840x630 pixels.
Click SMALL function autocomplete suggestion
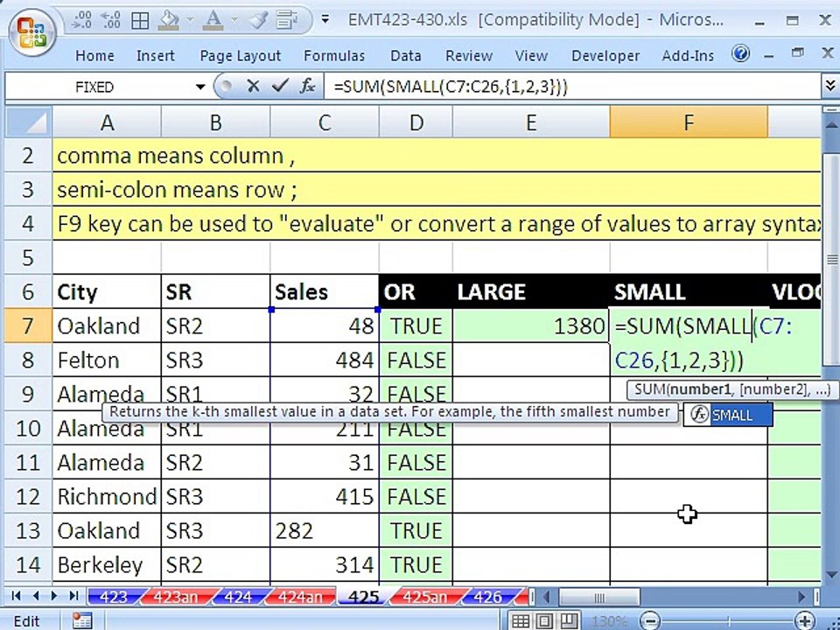(728, 415)
